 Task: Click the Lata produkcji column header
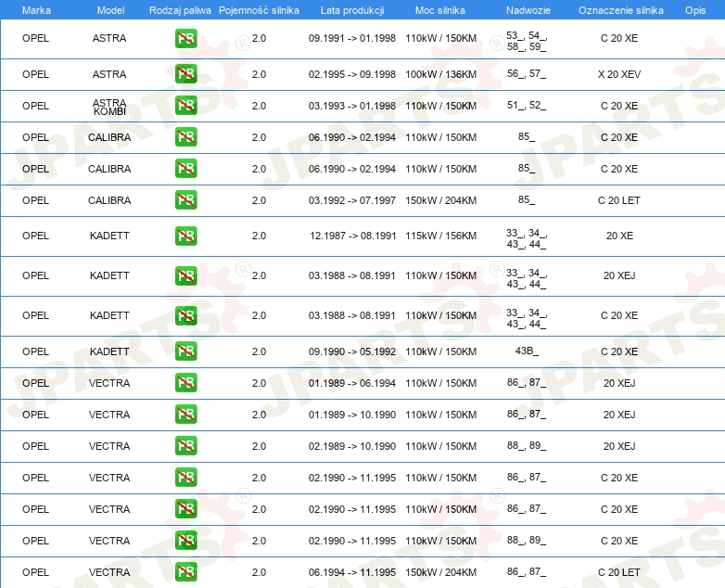click(x=352, y=10)
